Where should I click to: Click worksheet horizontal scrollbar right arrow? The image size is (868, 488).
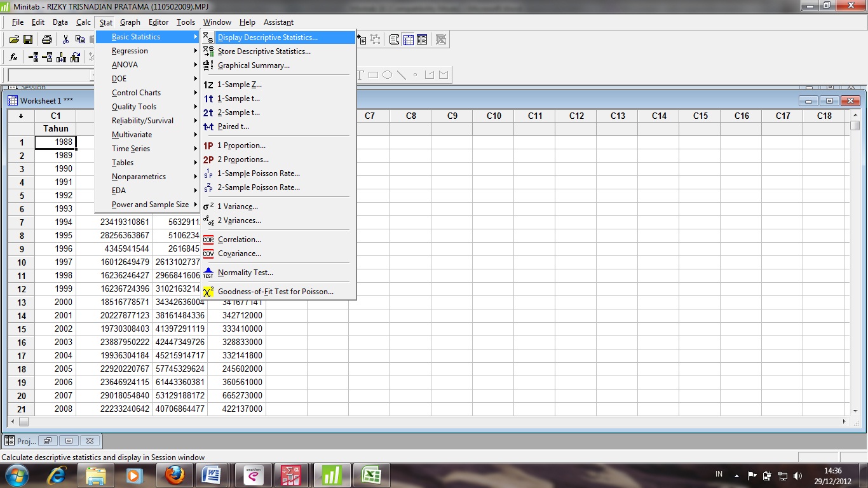tap(844, 421)
